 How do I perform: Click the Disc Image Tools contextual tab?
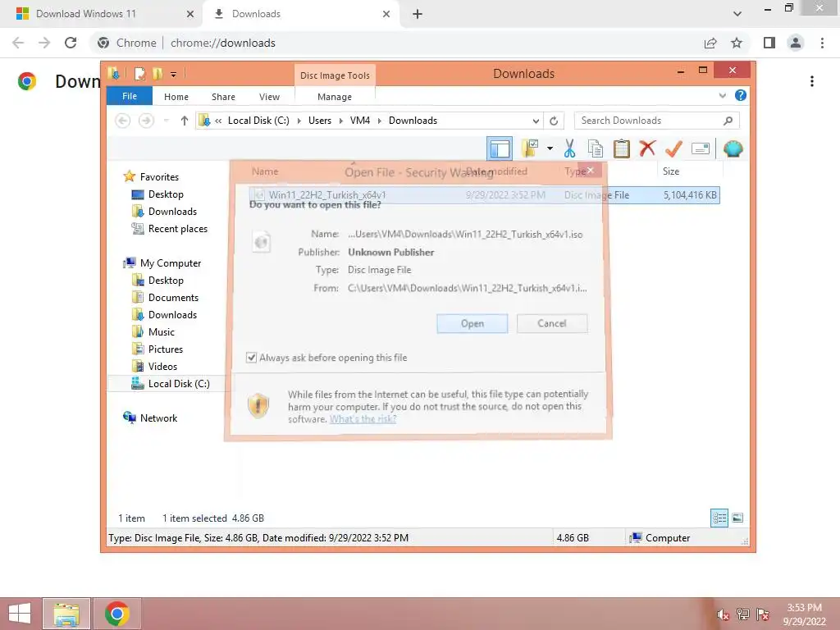coord(335,75)
